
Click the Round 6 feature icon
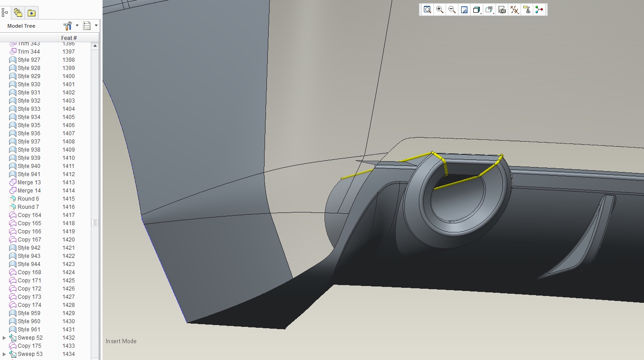point(13,199)
